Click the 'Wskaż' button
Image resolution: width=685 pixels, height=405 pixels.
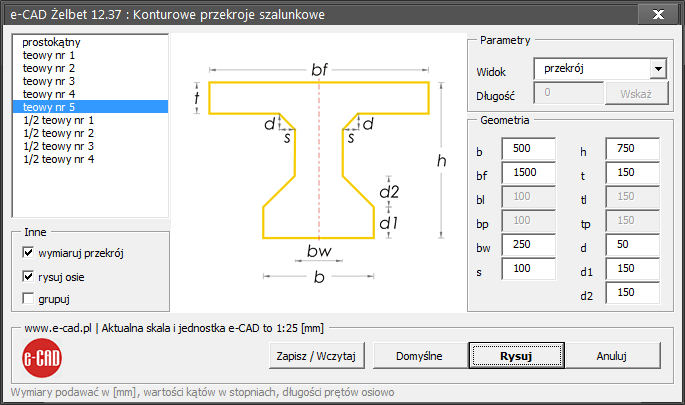point(637,93)
